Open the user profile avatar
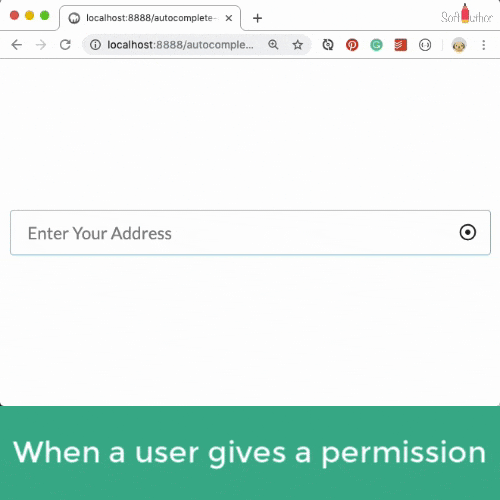 coord(459,45)
